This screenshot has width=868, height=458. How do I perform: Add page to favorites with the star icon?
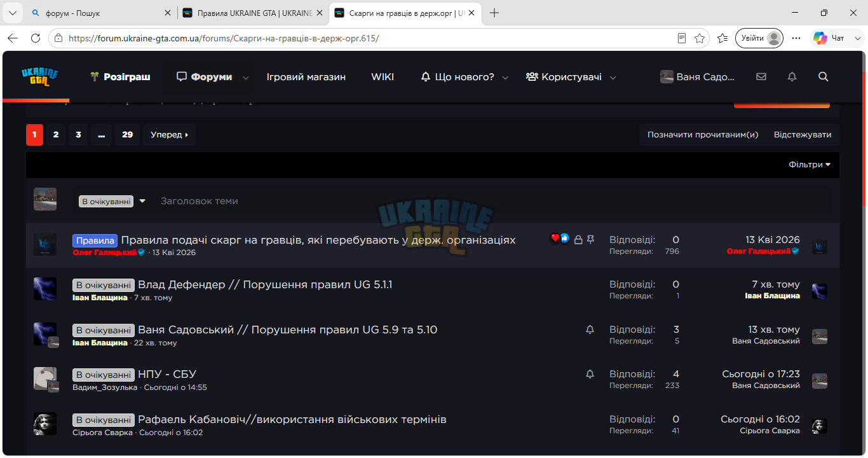point(700,38)
